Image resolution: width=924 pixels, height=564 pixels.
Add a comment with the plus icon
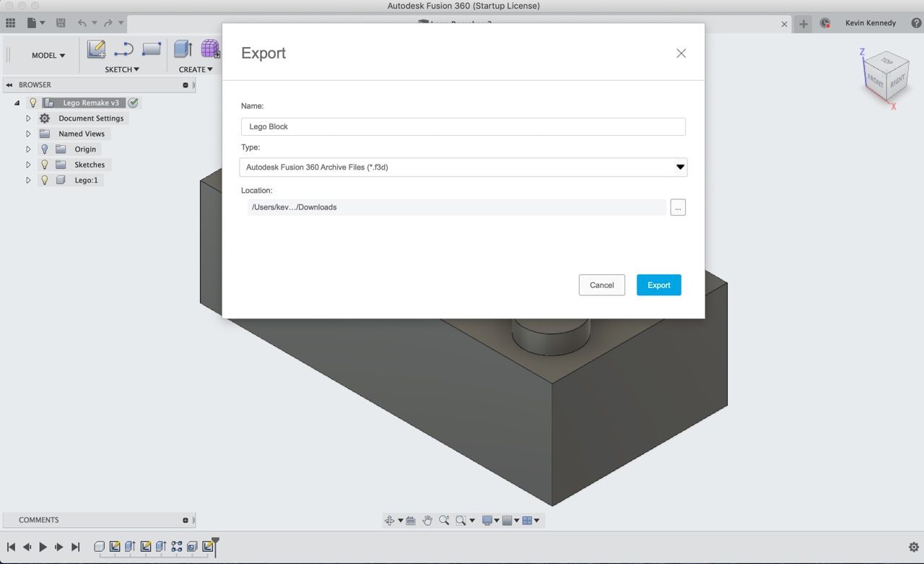tap(186, 520)
